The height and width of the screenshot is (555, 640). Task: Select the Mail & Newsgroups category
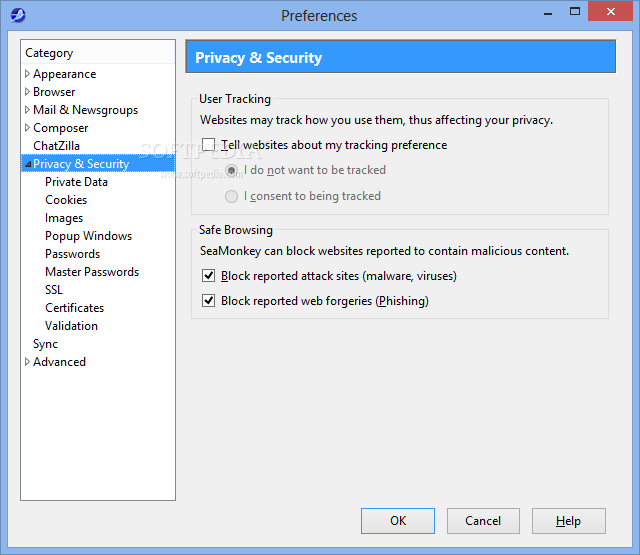click(x=85, y=110)
